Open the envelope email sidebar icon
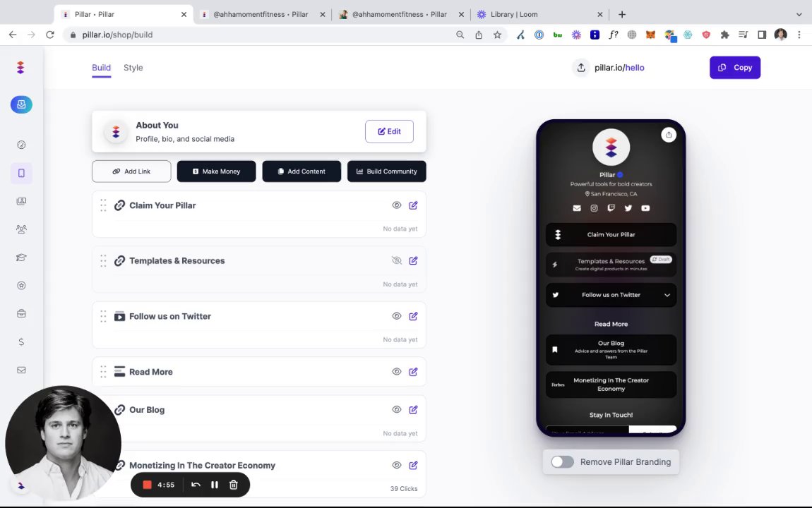Image resolution: width=812 pixels, height=508 pixels. tap(21, 370)
